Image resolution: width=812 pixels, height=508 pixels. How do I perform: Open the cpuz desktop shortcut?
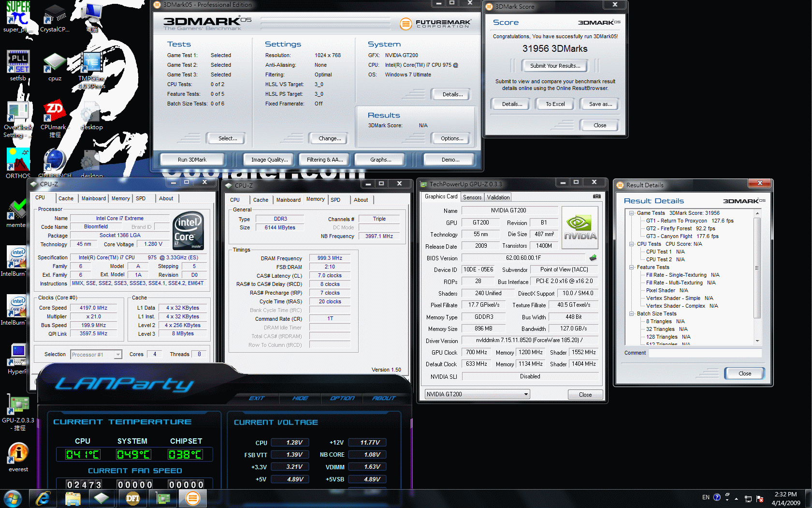click(x=55, y=67)
